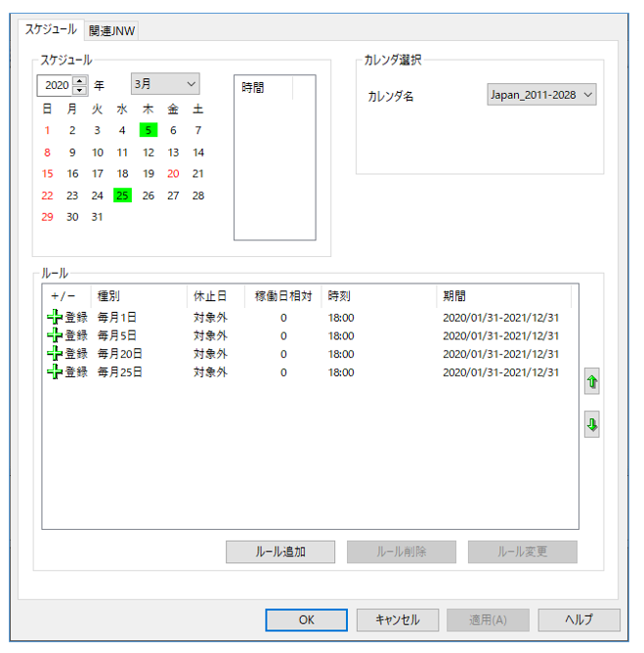Decrease the year with spinner down arrow
Viewport: 644px width, 653px height.
pos(79,90)
